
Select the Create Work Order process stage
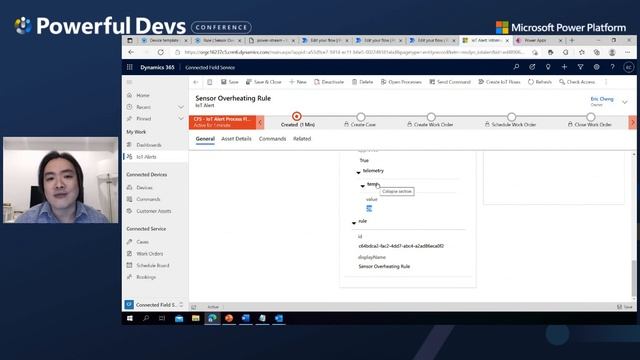click(x=431, y=117)
